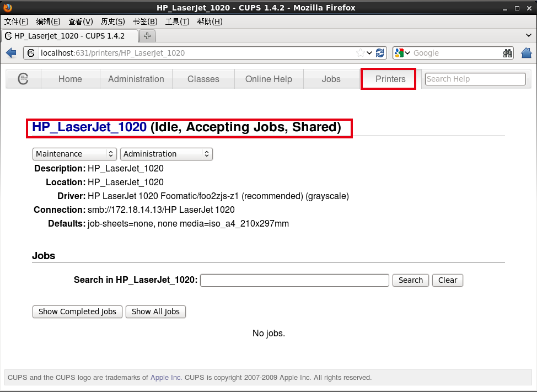Click the site identity icon in address bar
537x392 pixels.
coord(31,53)
